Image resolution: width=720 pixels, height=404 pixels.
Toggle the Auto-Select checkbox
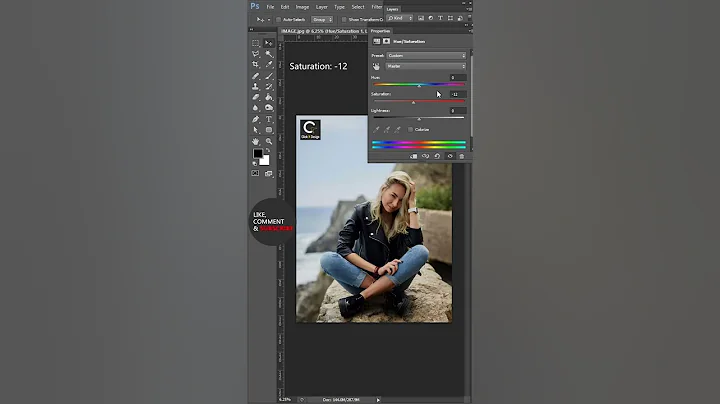(x=278, y=20)
